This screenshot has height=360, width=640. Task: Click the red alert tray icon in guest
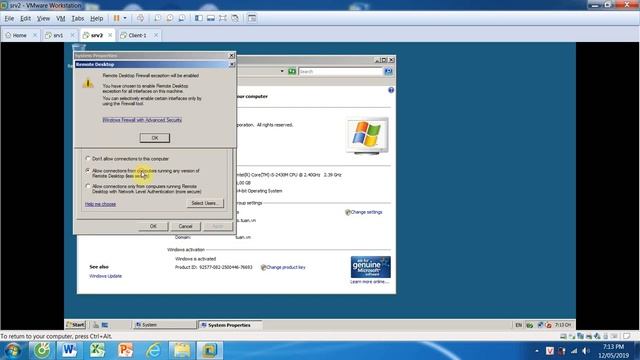click(549, 325)
